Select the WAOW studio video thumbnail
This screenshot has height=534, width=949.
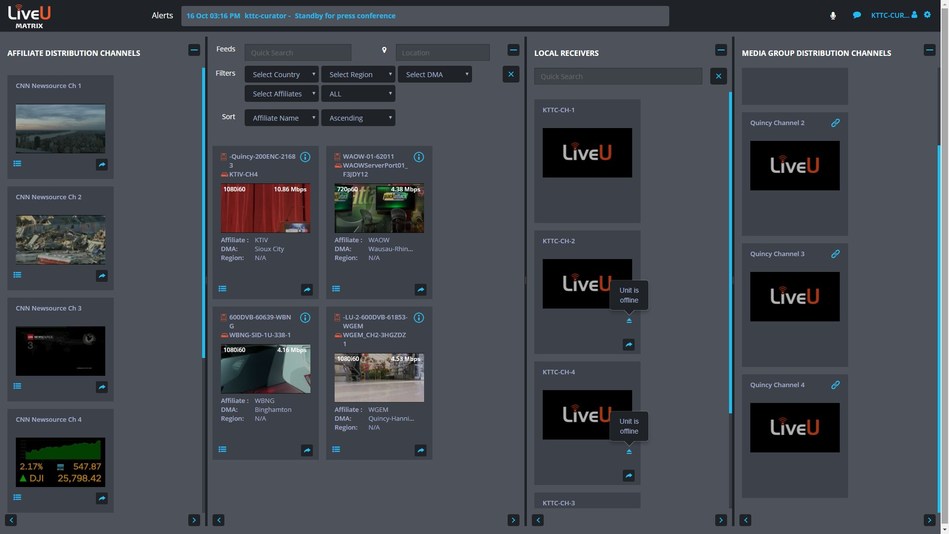pyautogui.click(x=379, y=208)
